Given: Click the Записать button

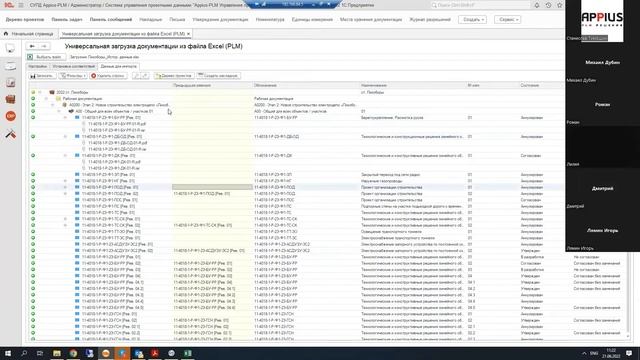Looking at the screenshot, I should 42,76.
